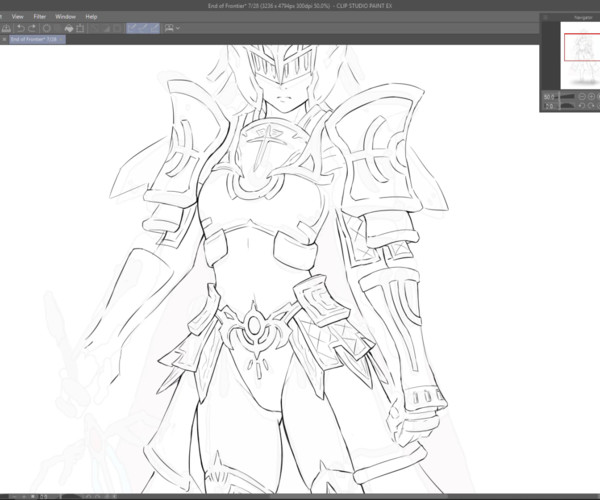Click the Navigator rotation value field
600x500 pixels.
[549, 106]
